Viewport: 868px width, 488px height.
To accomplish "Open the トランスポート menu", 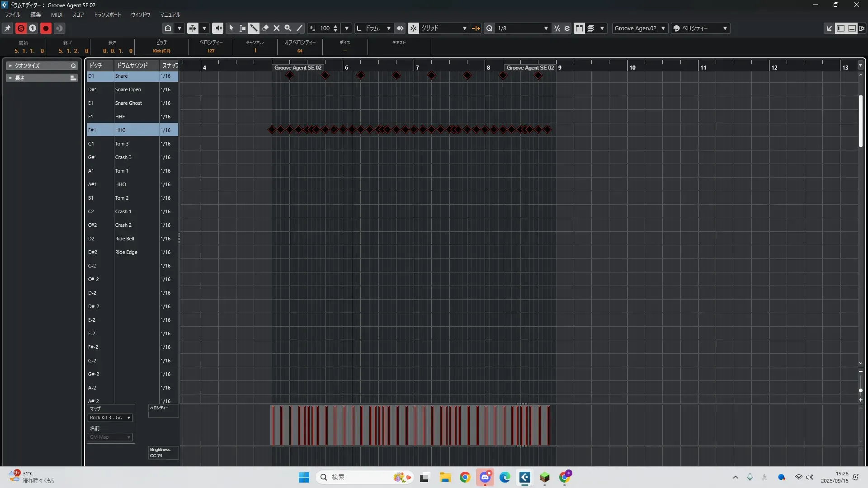I will 108,15.
